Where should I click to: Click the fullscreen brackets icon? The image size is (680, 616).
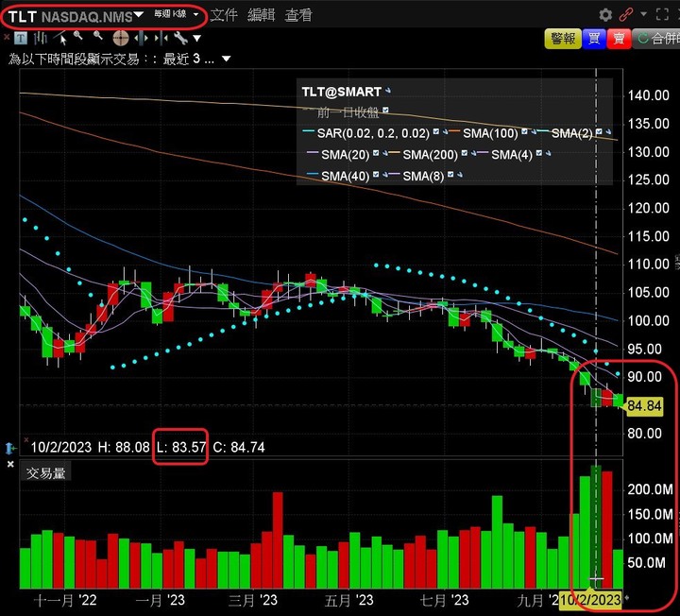(x=662, y=15)
